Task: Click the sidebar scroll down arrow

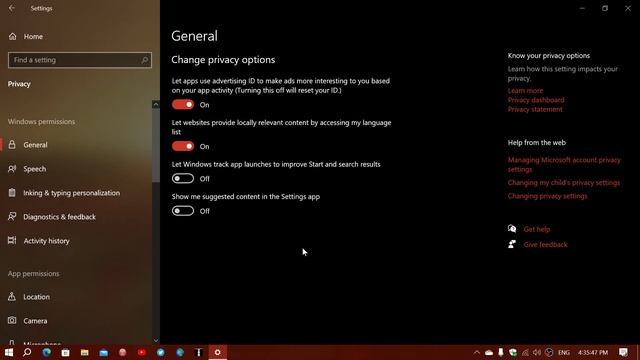Action: (x=156, y=340)
